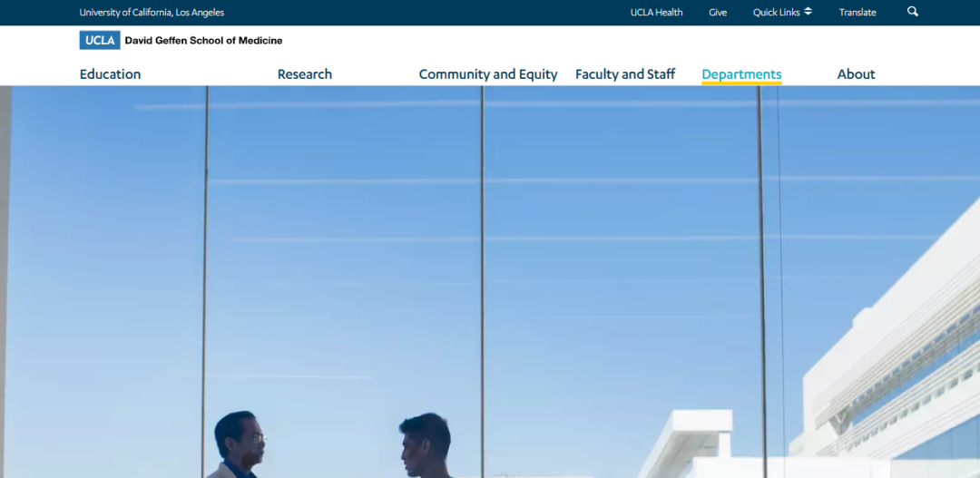This screenshot has width=980, height=478.
Task: Expand the Quick Links dropdown
Action: pyautogui.click(x=777, y=13)
